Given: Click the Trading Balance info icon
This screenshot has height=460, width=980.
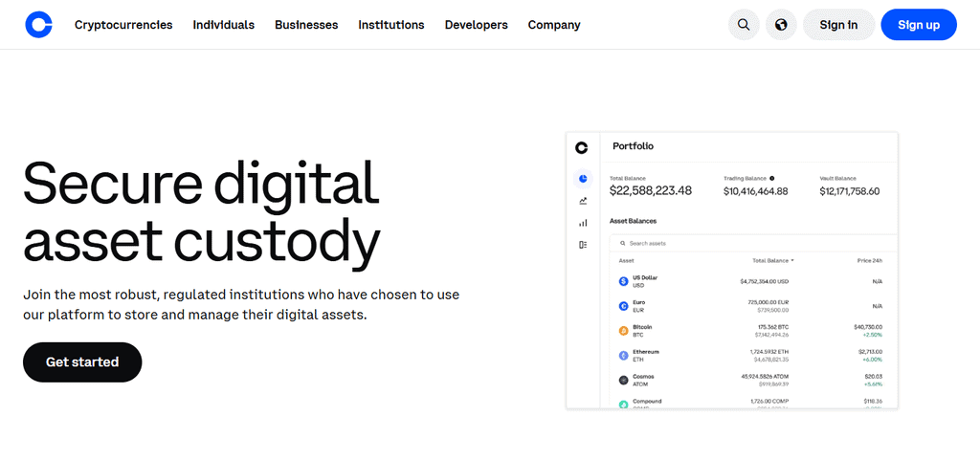Looking at the screenshot, I should (x=772, y=178).
